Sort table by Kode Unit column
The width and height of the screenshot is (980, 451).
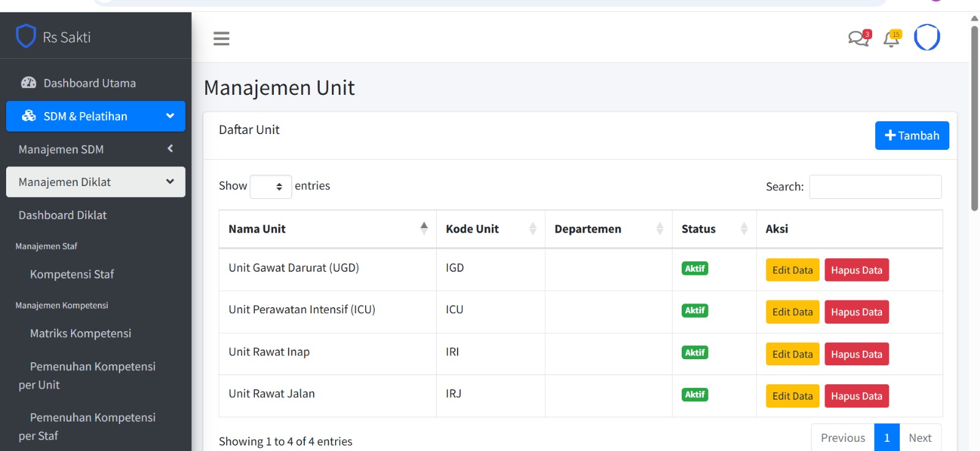[532, 228]
